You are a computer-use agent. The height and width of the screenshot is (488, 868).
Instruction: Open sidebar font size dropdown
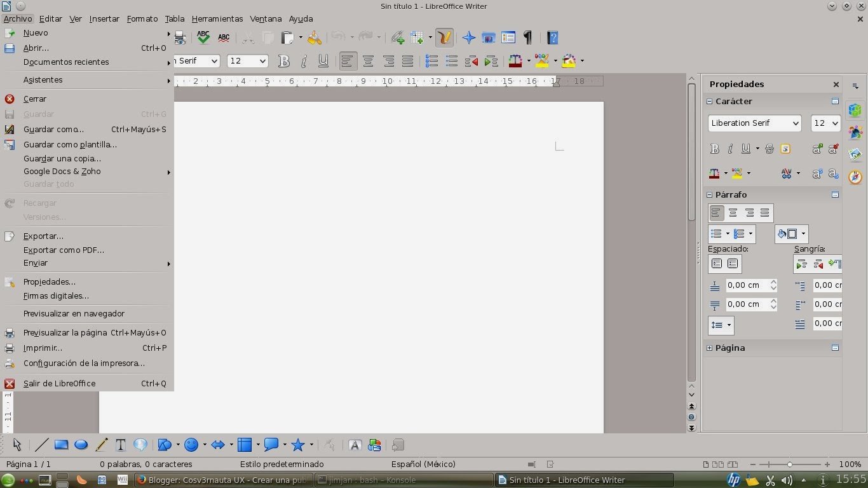coord(834,123)
